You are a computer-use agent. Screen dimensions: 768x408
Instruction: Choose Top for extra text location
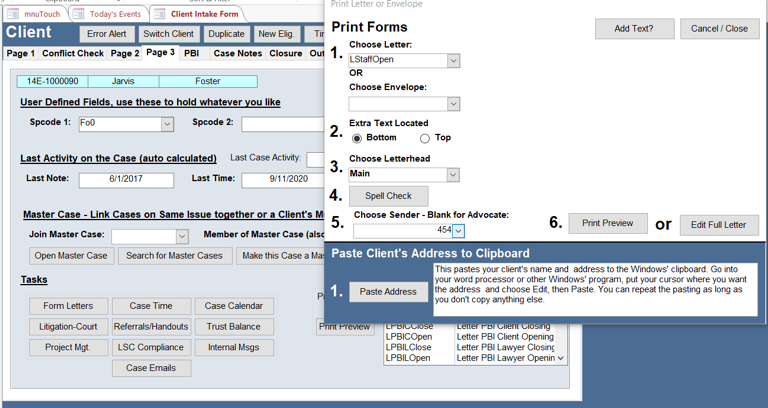425,138
